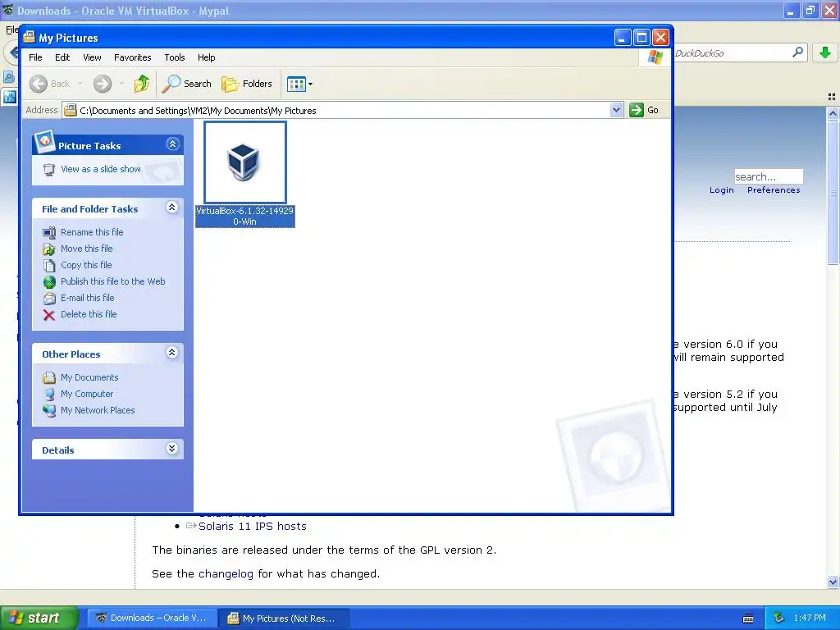This screenshot has width=840, height=630.
Task: Click My Pictures taskbar button
Action: coord(285,619)
